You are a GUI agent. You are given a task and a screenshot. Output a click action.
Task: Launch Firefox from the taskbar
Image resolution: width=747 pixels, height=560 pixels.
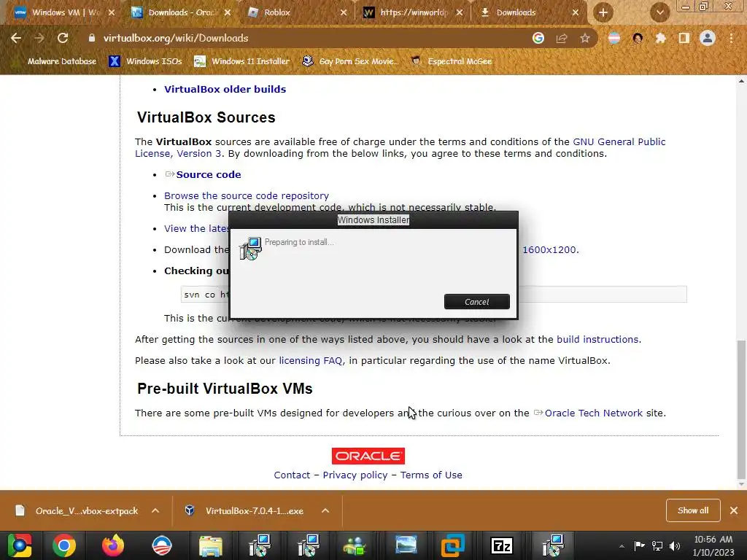coord(113,545)
